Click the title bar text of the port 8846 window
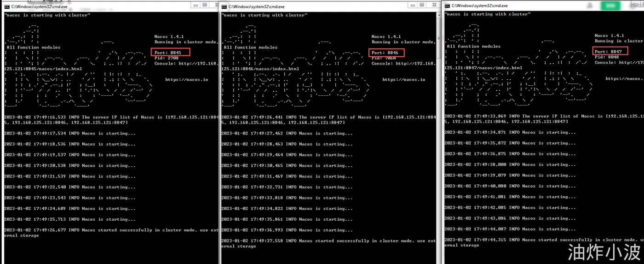The image size is (644, 264). [x=257, y=7]
